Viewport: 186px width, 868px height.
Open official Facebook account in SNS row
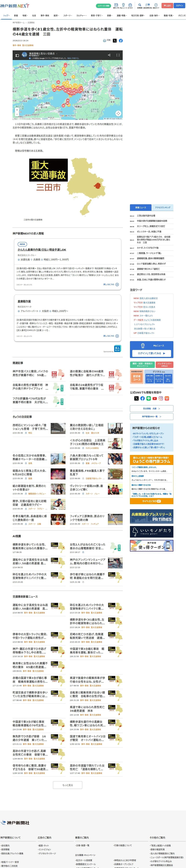click(x=142, y=399)
